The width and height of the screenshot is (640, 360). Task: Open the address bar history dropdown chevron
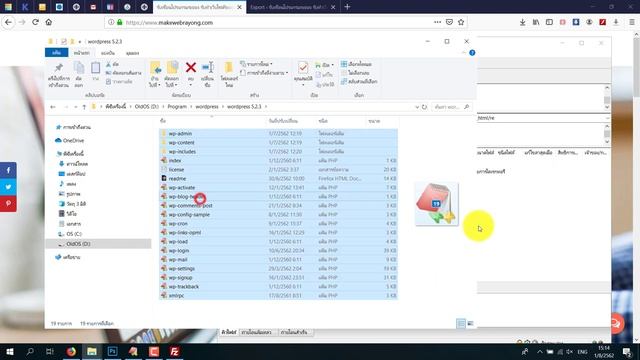tap(417, 107)
